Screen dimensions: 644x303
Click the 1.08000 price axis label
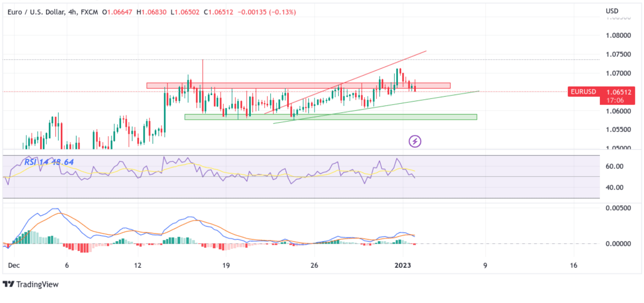pyautogui.click(x=618, y=35)
